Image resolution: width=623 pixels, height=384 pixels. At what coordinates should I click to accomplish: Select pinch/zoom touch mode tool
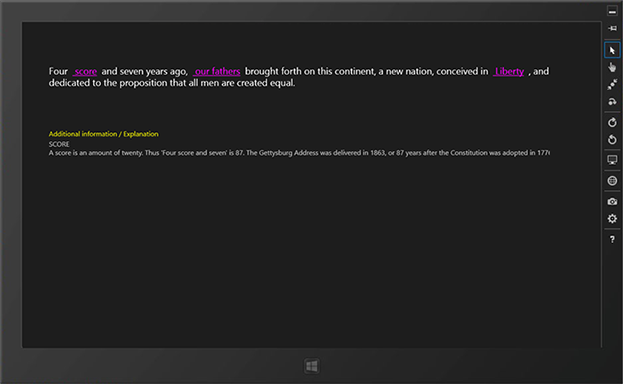612,84
